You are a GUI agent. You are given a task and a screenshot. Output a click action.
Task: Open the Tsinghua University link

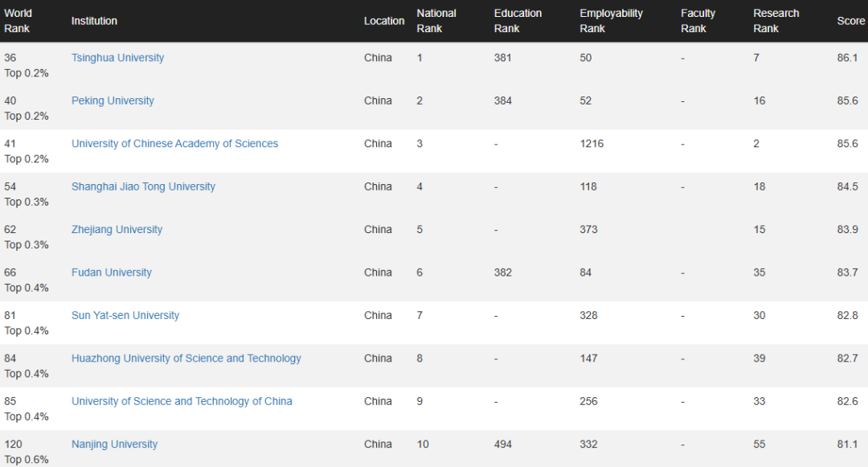[117, 58]
